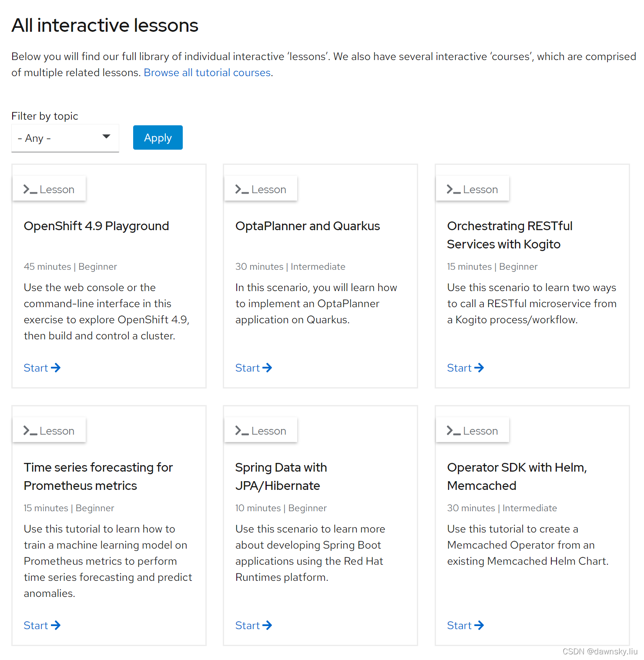This screenshot has width=644, height=660.
Task: Click Operator SDK with Helm, Memcached title
Action: click(x=517, y=476)
